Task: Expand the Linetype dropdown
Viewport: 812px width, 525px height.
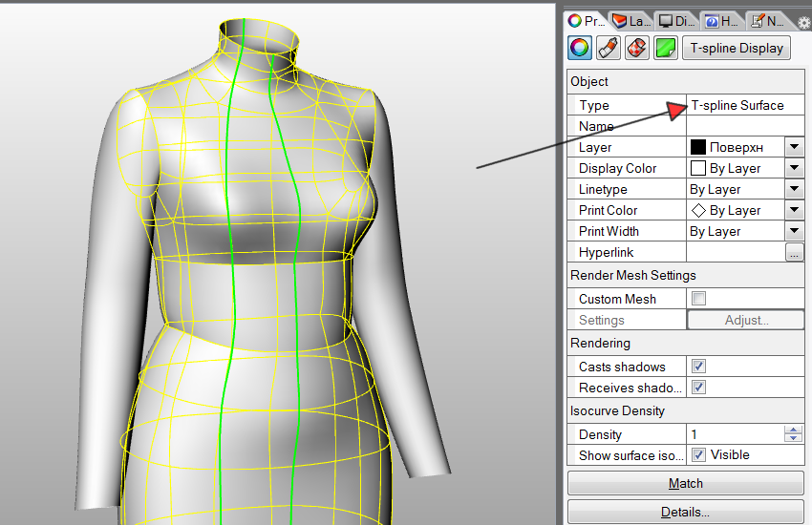Action: click(794, 189)
